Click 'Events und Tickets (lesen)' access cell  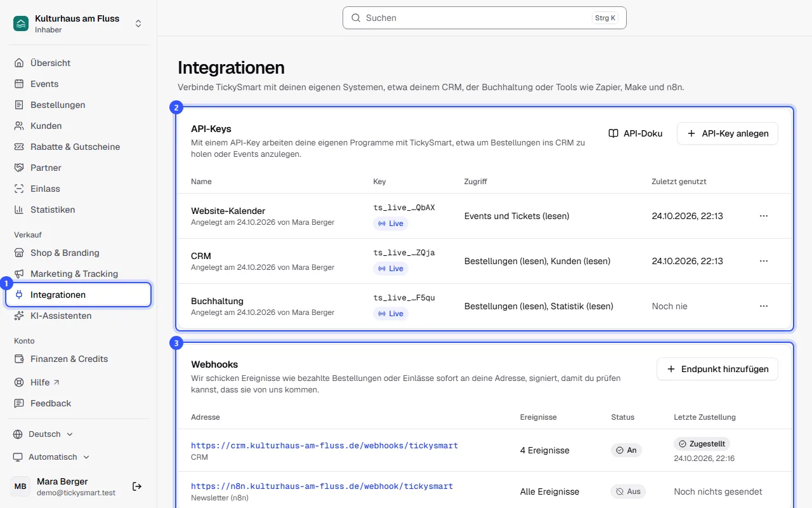pyautogui.click(x=517, y=216)
